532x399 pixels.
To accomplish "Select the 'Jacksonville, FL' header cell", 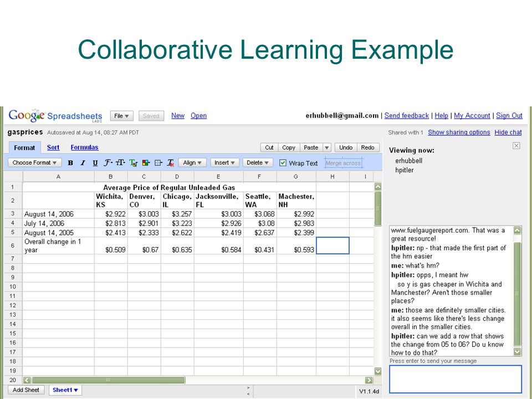I will [x=218, y=201].
